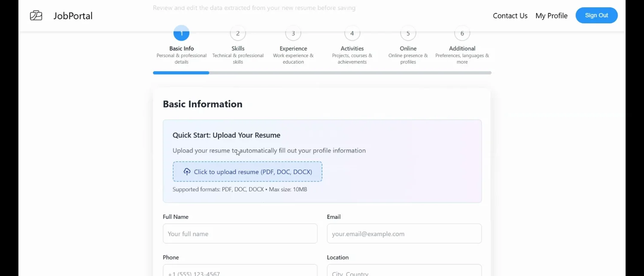Click the Location field label
The height and width of the screenshot is (276, 644).
click(x=338, y=258)
